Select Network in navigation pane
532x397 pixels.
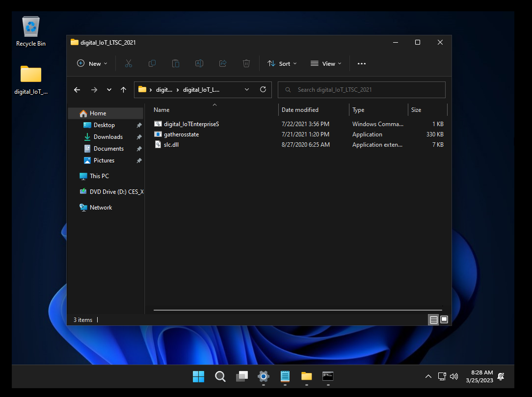101,207
